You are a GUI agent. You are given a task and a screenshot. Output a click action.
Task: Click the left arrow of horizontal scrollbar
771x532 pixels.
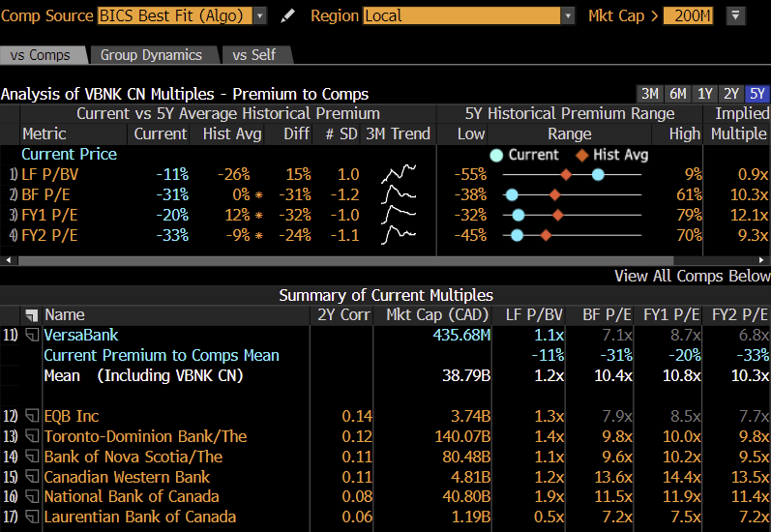[8, 259]
